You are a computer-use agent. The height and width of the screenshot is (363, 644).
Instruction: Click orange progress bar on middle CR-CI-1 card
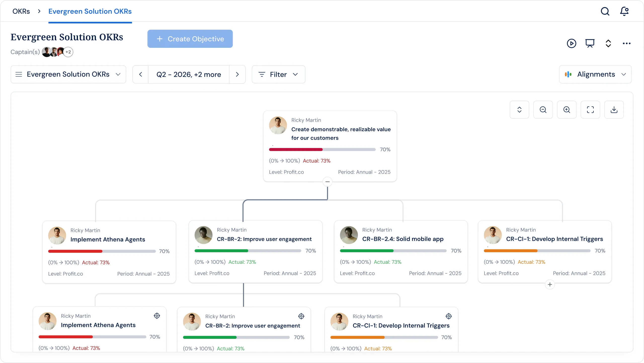[537, 251]
